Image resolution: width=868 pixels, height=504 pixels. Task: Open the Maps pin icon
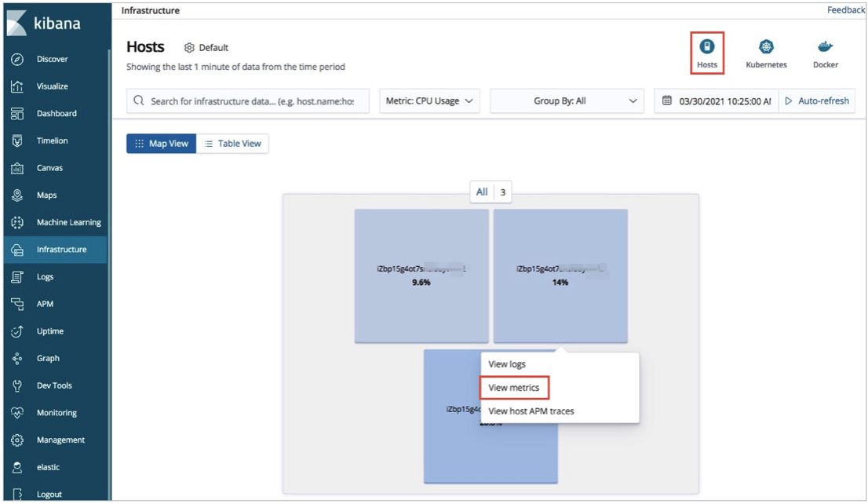pos(17,195)
